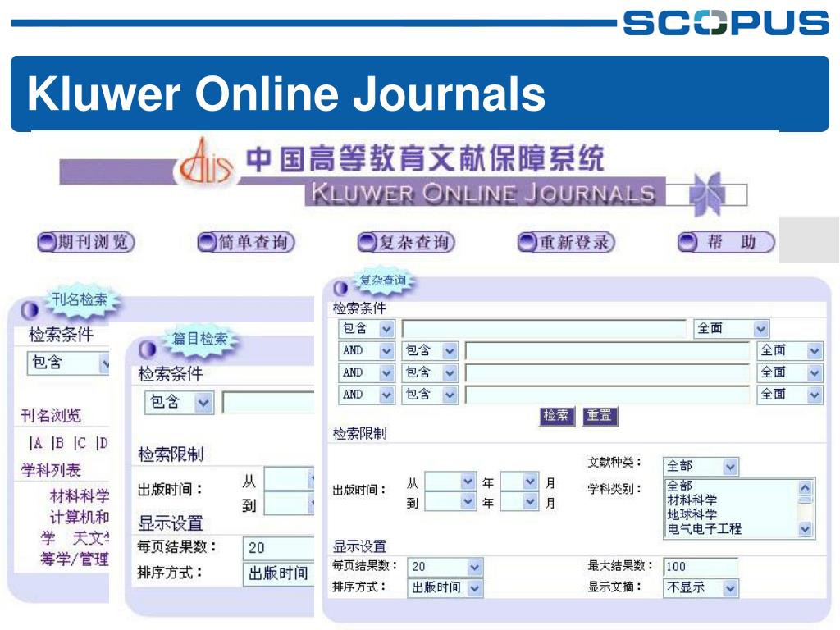
Task: Open the second row AND operator dropdown
Action: coord(367,351)
